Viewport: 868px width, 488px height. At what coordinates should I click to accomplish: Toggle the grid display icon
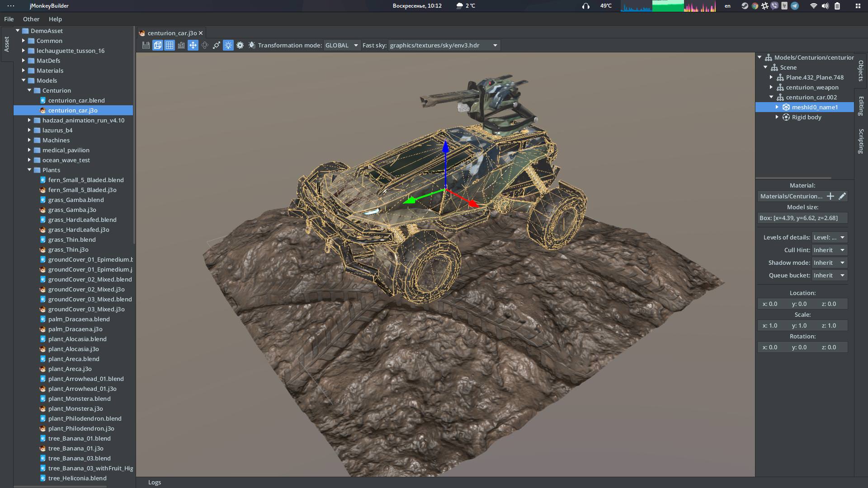tap(170, 45)
